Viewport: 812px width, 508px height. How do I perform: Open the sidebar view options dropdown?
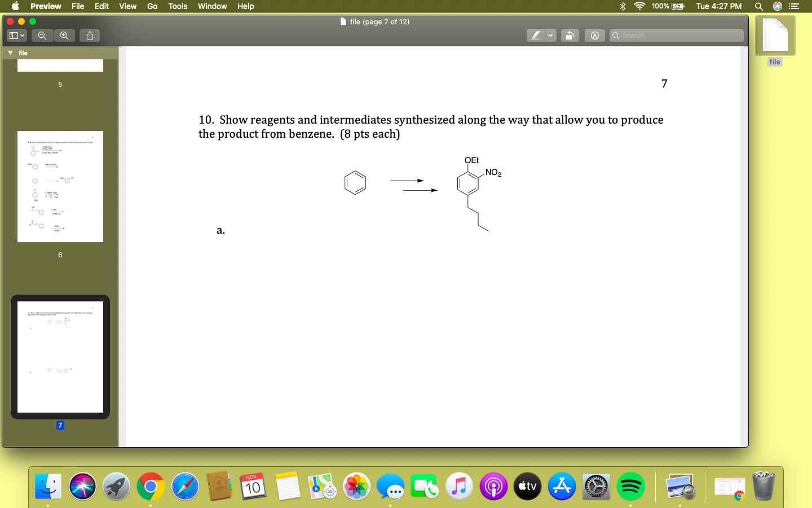pos(16,35)
